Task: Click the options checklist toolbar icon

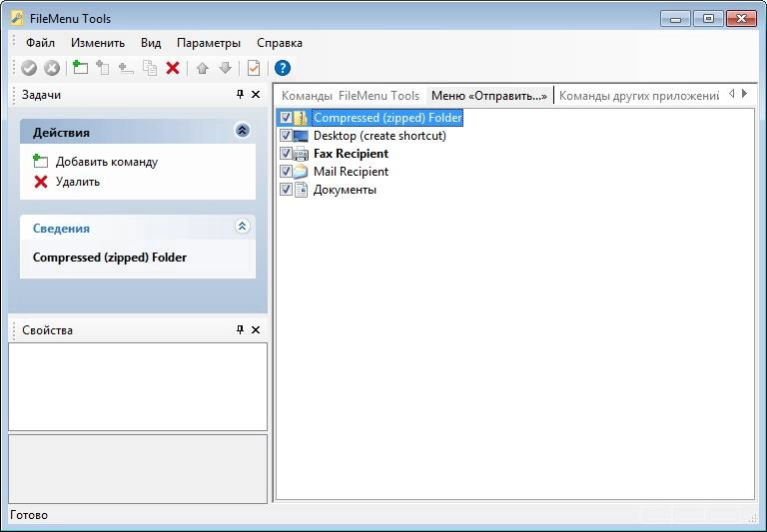Action: click(x=254, y=68)
